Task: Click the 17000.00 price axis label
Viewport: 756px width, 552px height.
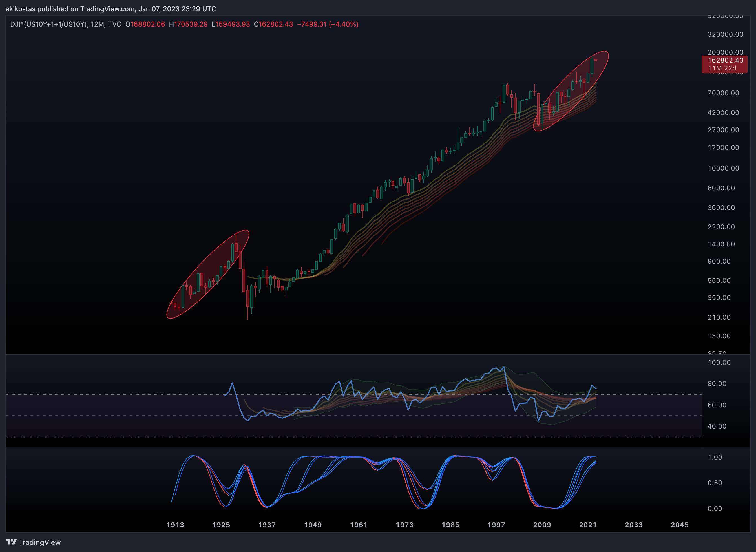Action: click(723, 148)
